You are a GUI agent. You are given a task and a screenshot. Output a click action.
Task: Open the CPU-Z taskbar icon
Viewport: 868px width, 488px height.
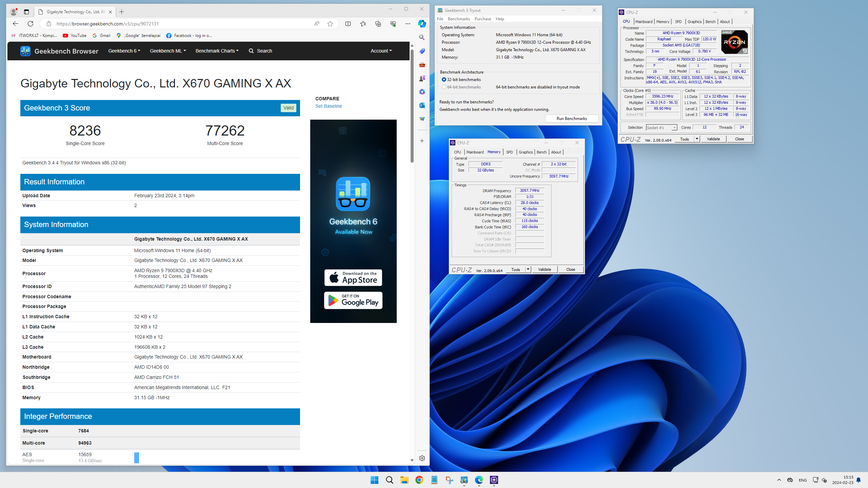[494, 480]
